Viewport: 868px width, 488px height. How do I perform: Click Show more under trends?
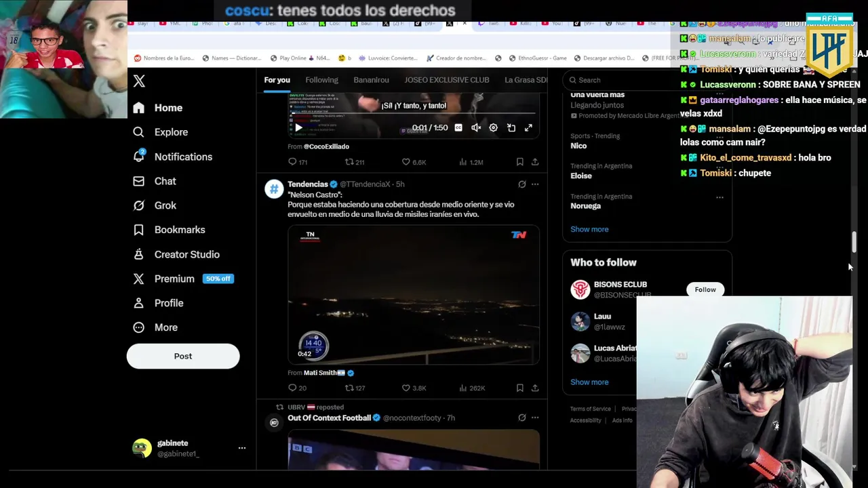[x=589, y=229]
